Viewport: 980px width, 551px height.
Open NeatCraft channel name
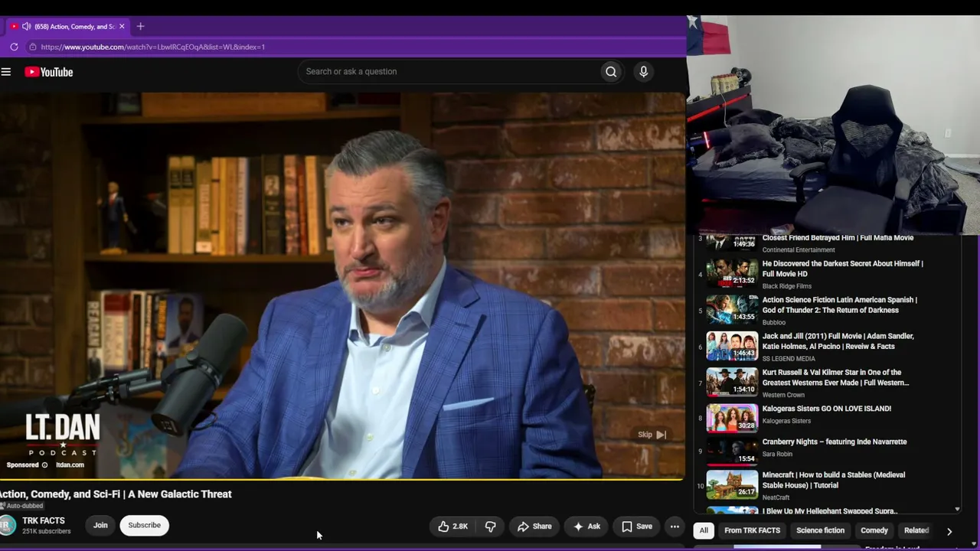click(776, 497)
